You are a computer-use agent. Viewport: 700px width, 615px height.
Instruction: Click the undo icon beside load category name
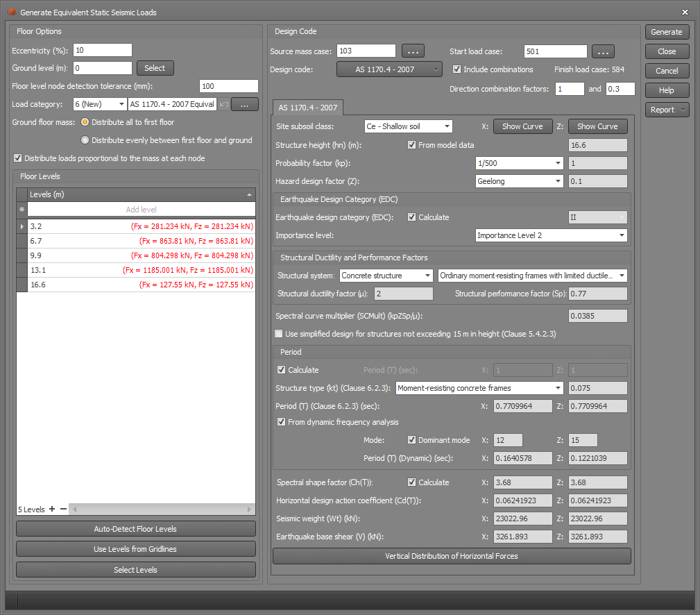tap(223, 104)
